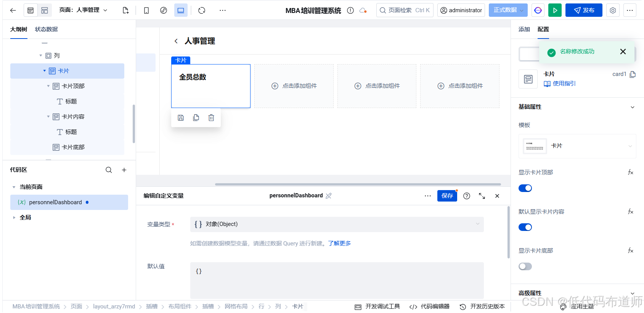Switch to the 配置 tab

(543, 29)
